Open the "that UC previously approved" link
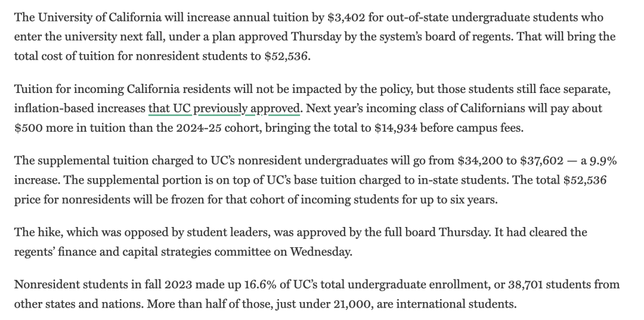This screenshot has height=320, width=644. pos(225,108)
